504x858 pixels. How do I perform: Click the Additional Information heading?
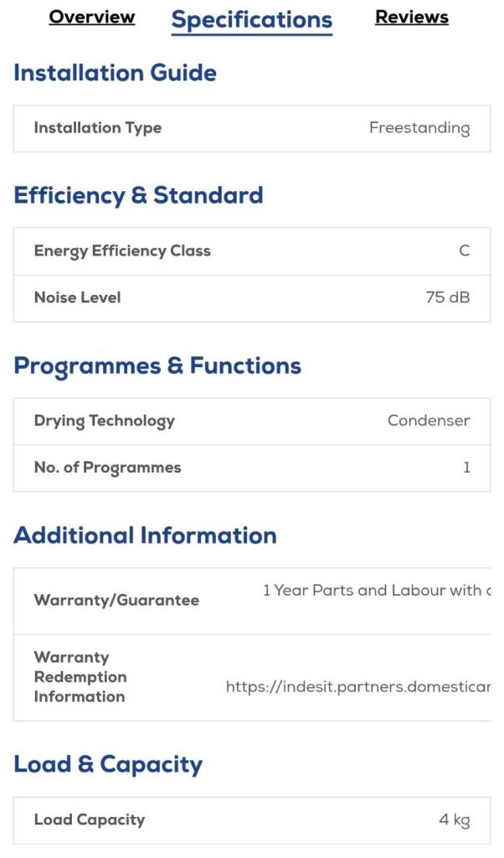click(145, 535)
